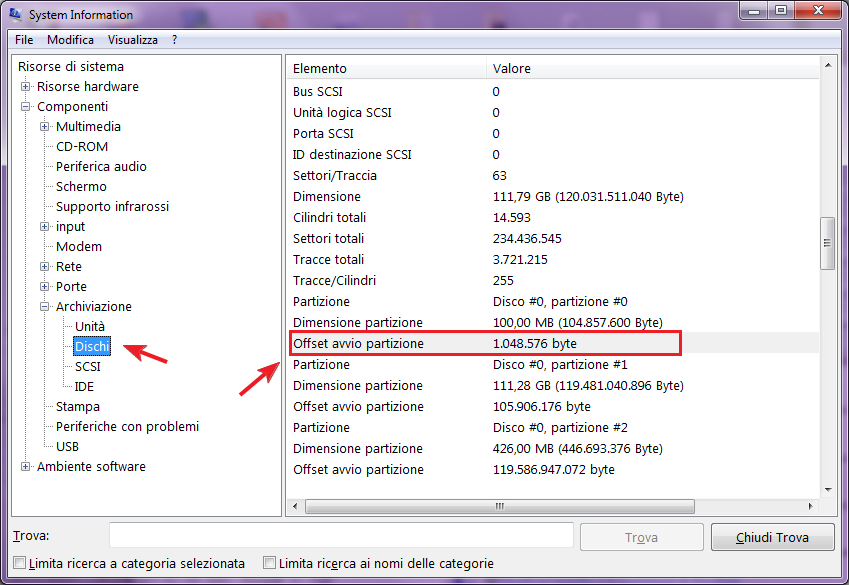Select the Porta SCSI row
The width and height of the screenshot is (849, 585).
553,134
